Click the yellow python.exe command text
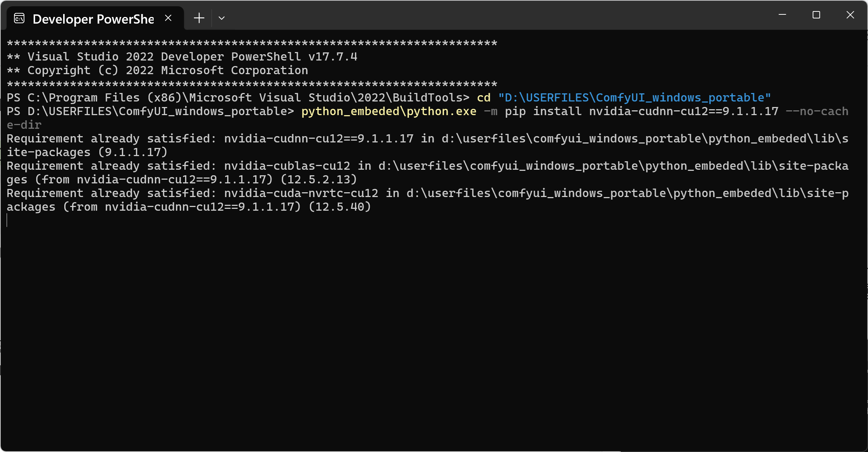868x452 pixels. 389,111
